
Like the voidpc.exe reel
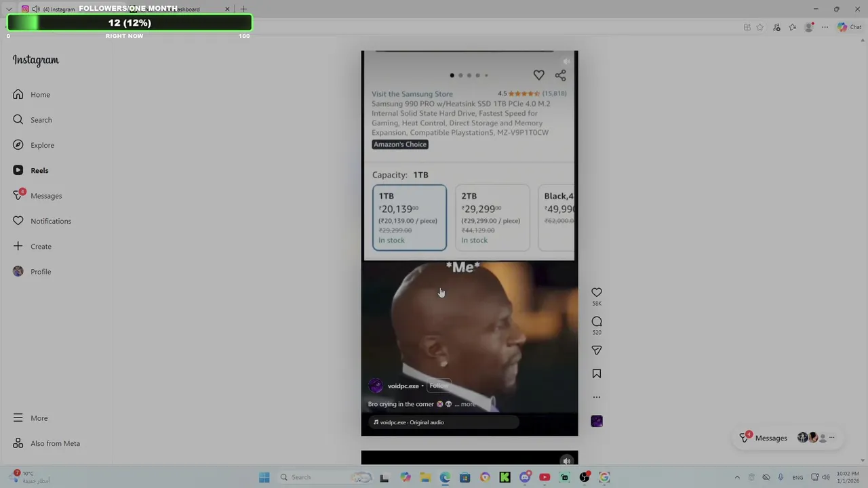click(x=597, y=292)
